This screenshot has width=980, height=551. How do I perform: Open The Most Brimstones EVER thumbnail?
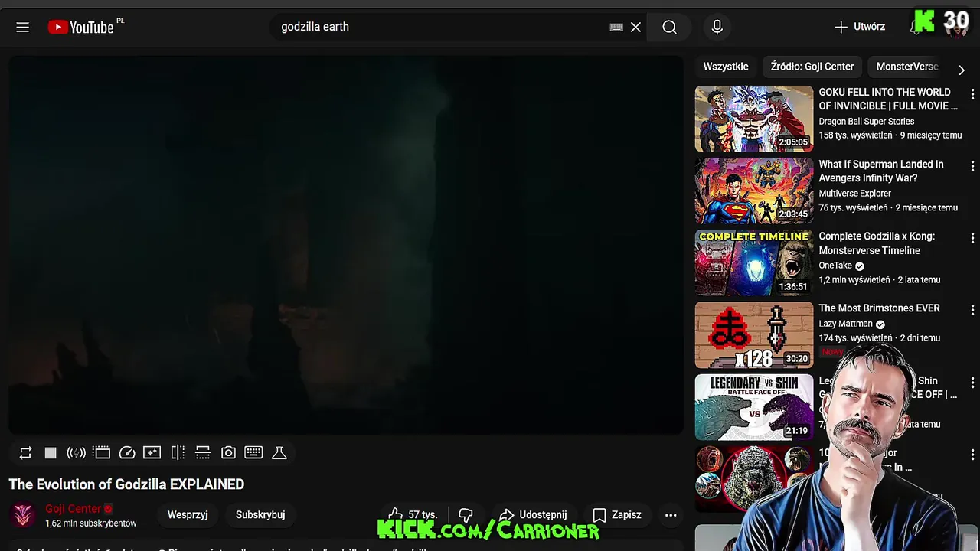click(754, 335)
